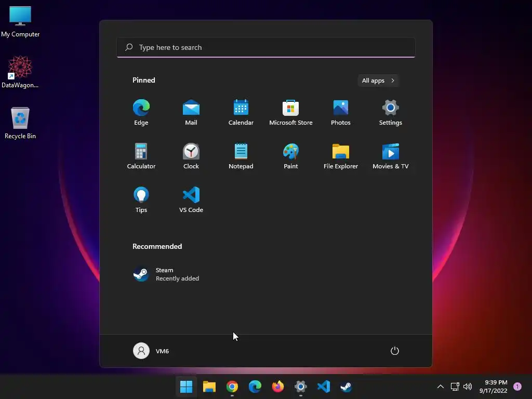Viewport: 532px width, 399px height.
Task: Click the Type here to search box
Action: [x=266, y=47]
